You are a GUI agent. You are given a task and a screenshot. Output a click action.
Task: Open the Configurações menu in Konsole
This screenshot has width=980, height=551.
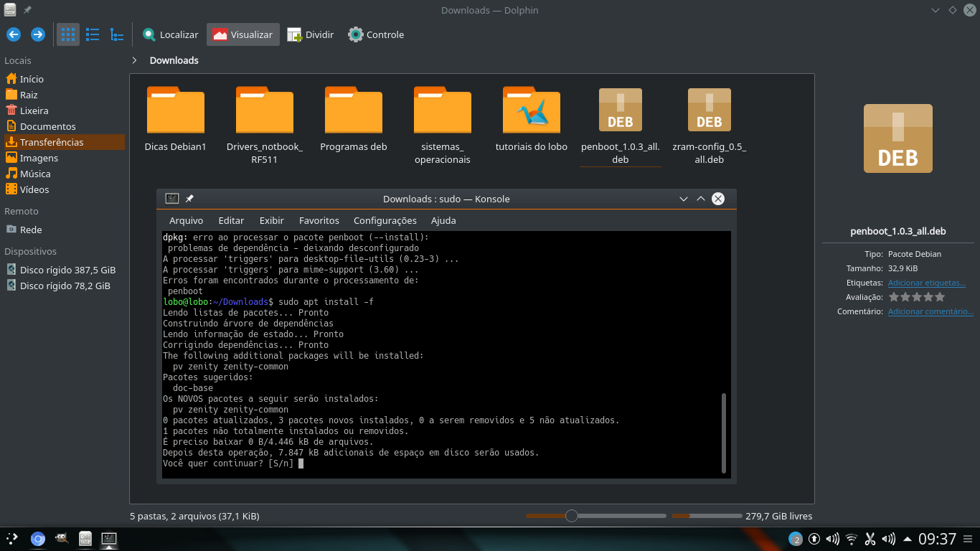[x=384, y=220]
